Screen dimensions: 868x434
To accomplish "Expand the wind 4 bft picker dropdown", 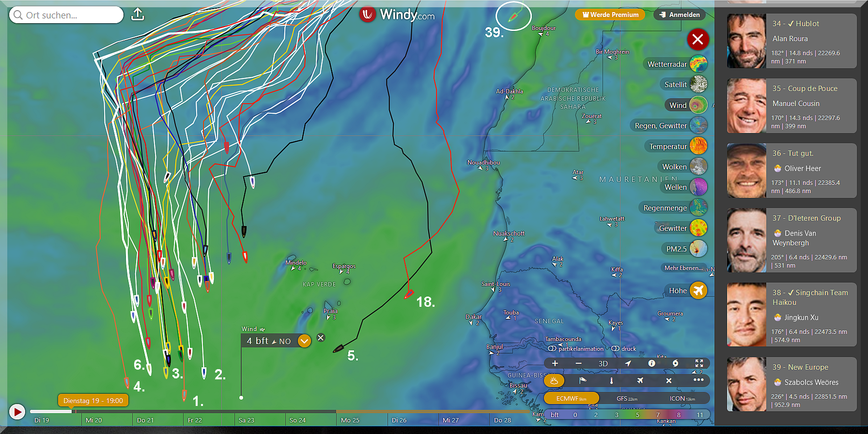I will point(304,341).
